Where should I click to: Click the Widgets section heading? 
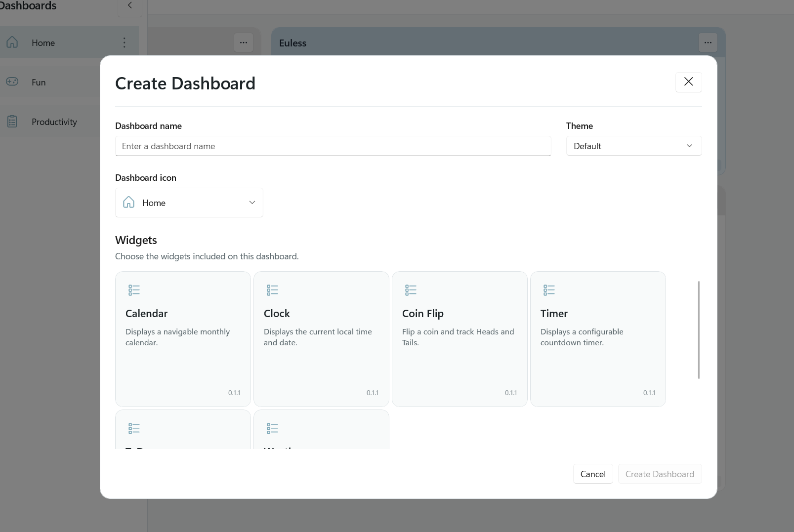click(136, 240)
